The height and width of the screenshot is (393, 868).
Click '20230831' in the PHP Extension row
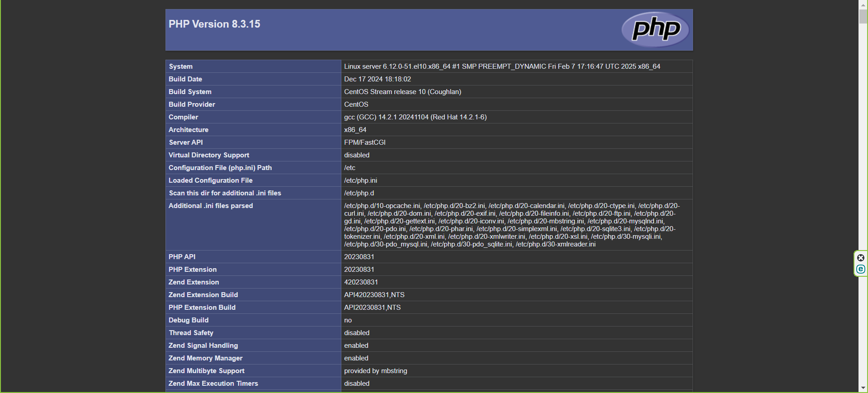tap(359, 270)
